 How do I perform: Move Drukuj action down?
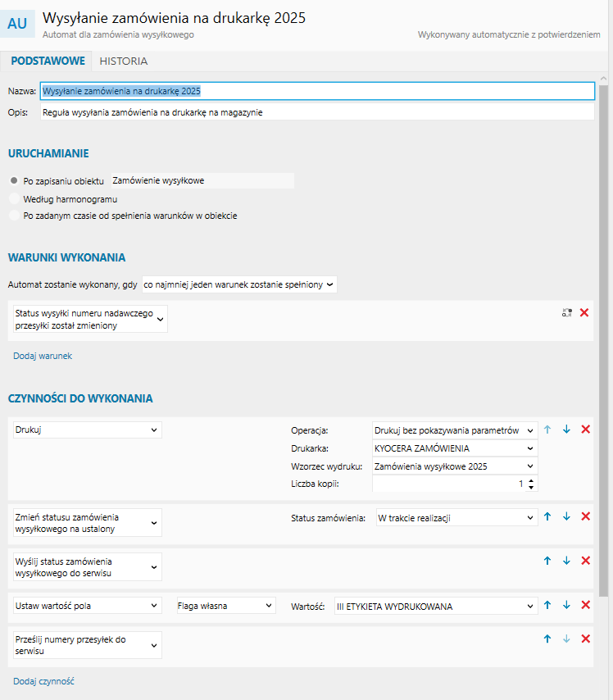pos(566,430)
